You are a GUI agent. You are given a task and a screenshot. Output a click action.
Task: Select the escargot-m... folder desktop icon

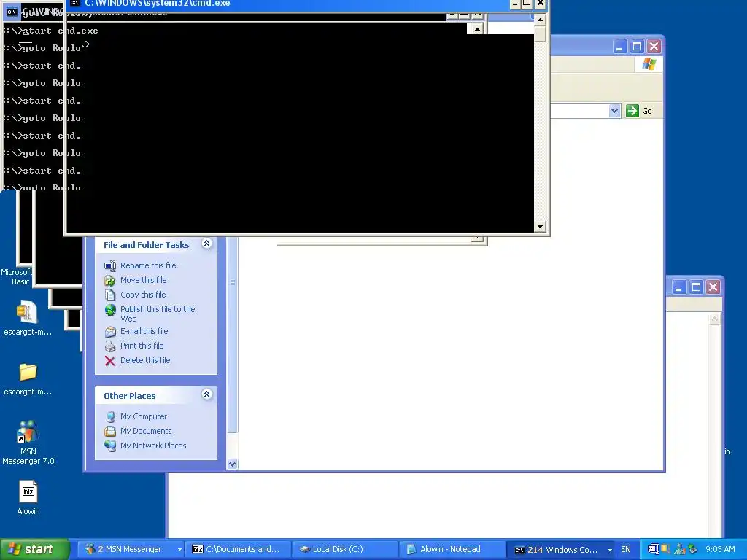(28, 379)
